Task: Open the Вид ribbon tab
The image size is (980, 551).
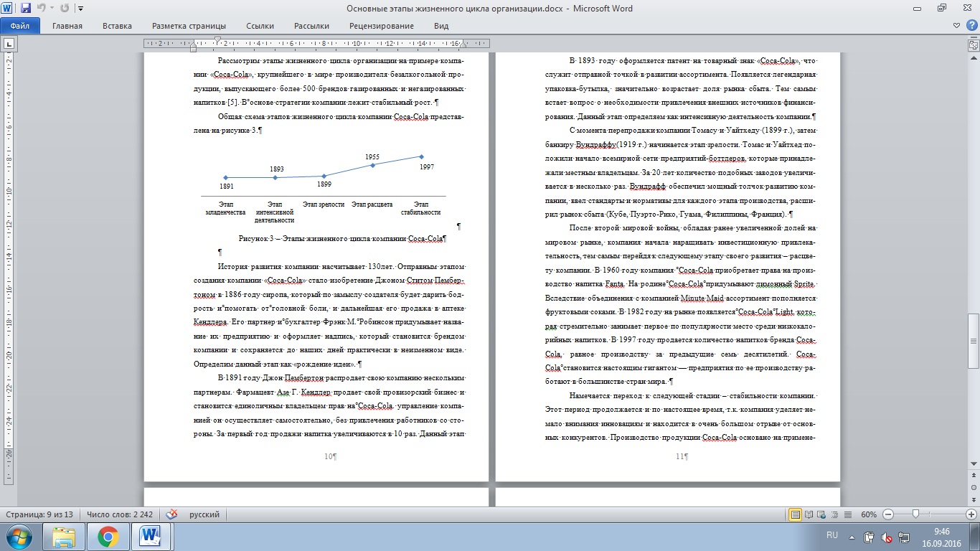Action: click(441, 26)
